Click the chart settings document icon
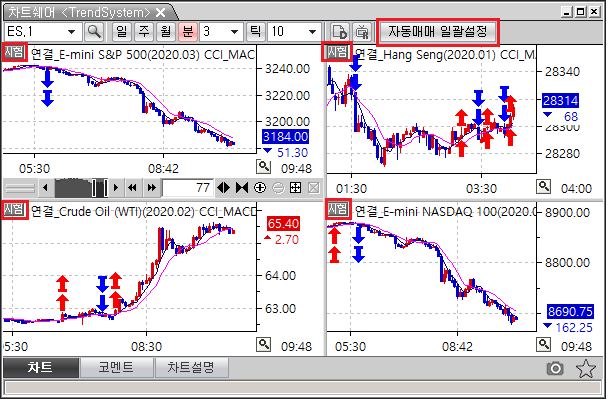This screenshot has height=400, width=608. (339, 32)
